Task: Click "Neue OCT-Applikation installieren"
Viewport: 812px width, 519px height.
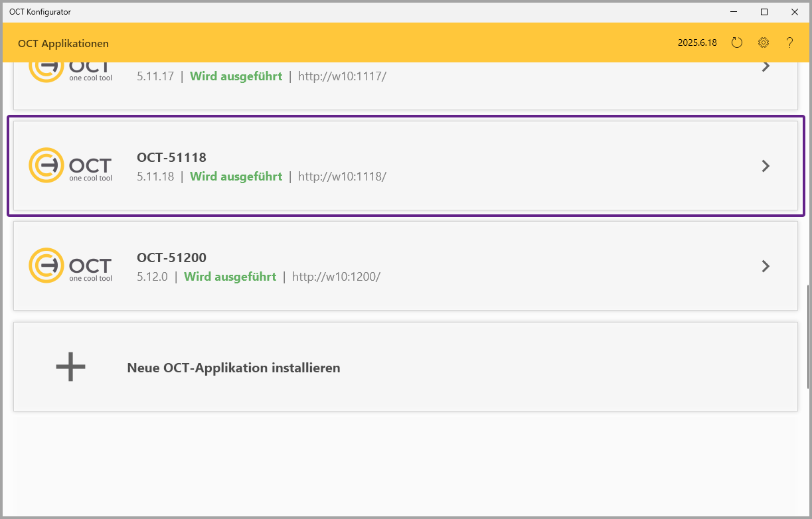Action: [234, 368]
